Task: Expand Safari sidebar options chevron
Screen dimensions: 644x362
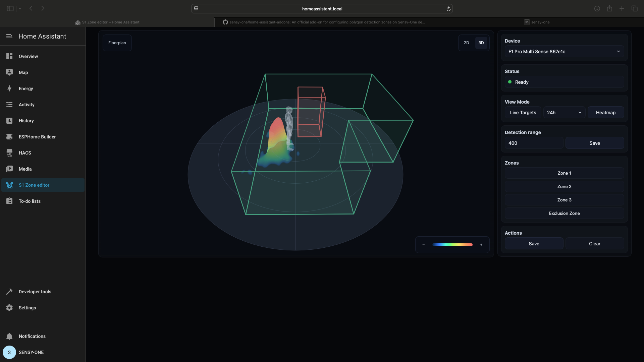Action: coord(20,9)
